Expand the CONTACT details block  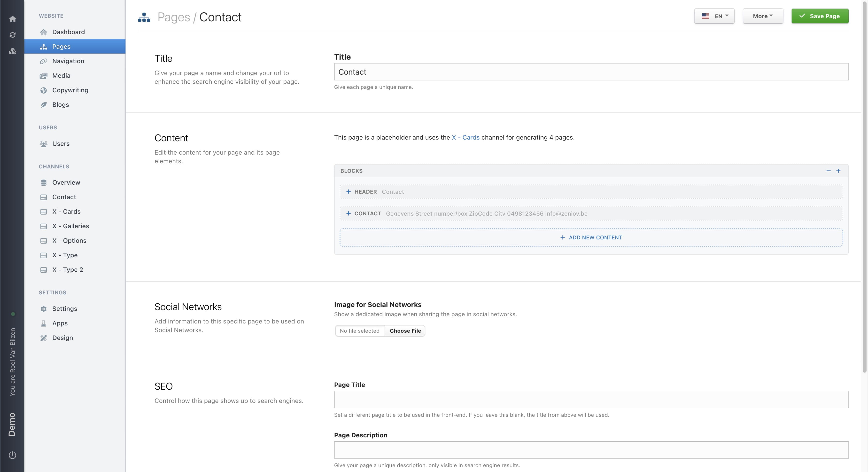[x=349, y=213]
